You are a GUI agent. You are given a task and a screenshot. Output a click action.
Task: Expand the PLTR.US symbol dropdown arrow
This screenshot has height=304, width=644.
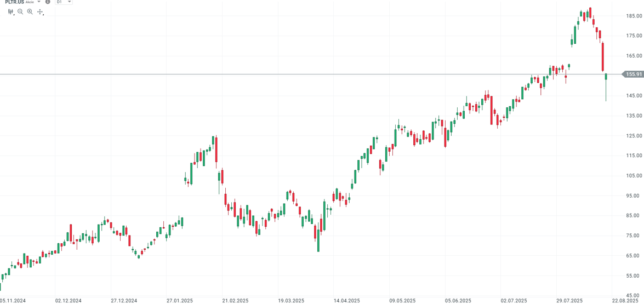tap(39, 2)
